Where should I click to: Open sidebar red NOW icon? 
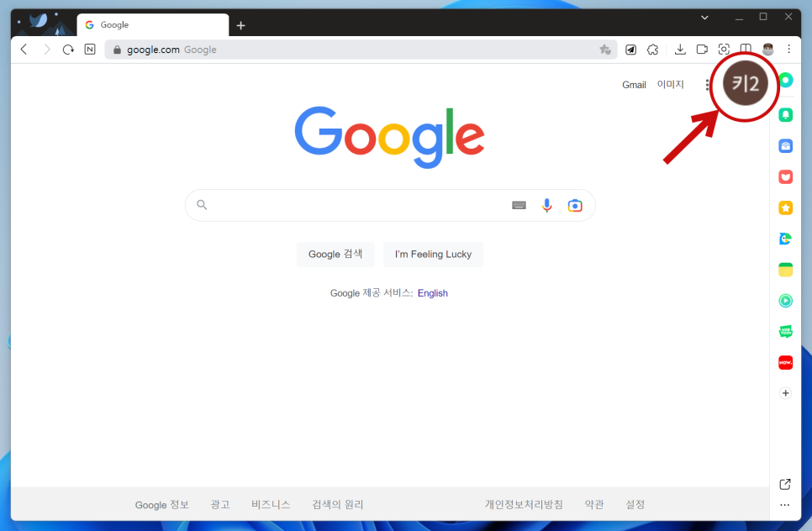786,362
